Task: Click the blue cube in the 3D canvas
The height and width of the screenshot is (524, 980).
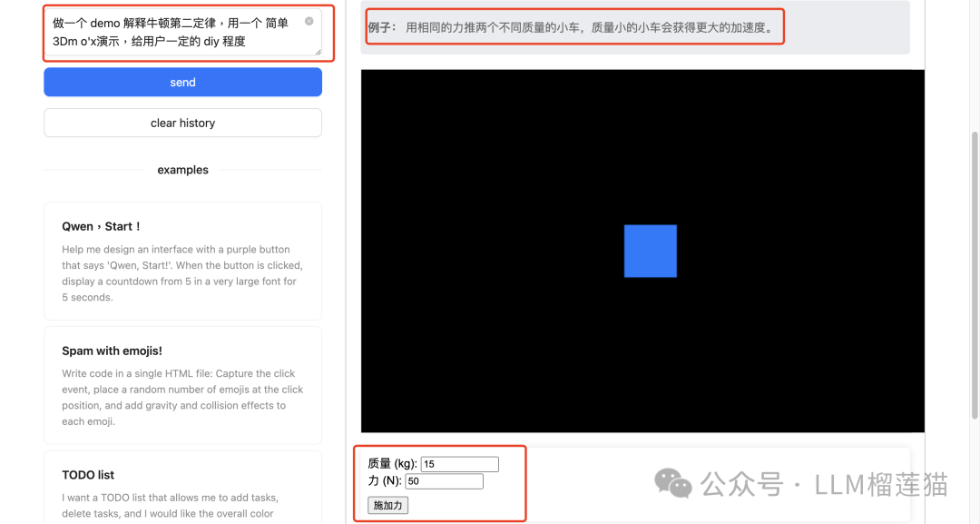Action: click(x=650, y=251)
